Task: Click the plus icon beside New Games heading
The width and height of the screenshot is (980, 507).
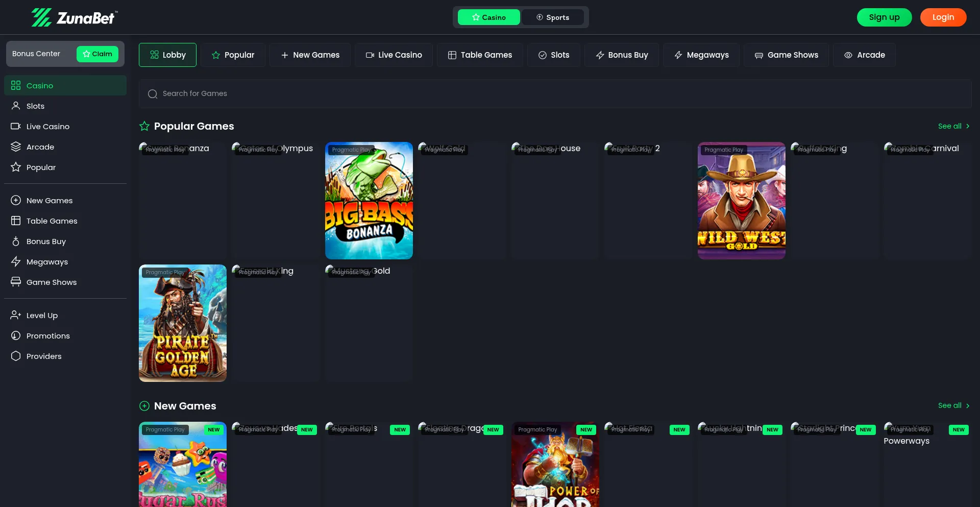Action: [x=144, y=406]
